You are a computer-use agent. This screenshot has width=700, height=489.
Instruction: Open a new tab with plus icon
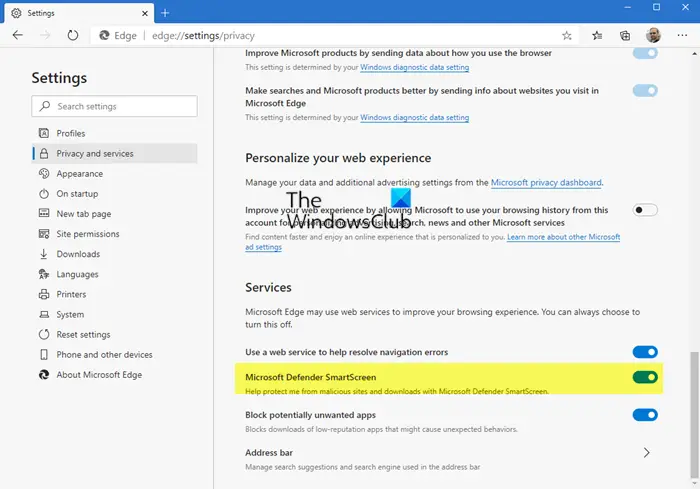165,13
